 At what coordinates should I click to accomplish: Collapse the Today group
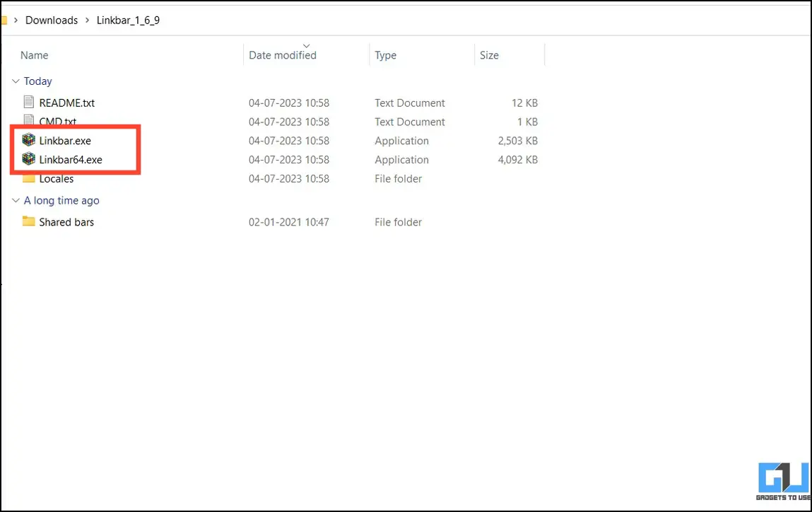16,81
